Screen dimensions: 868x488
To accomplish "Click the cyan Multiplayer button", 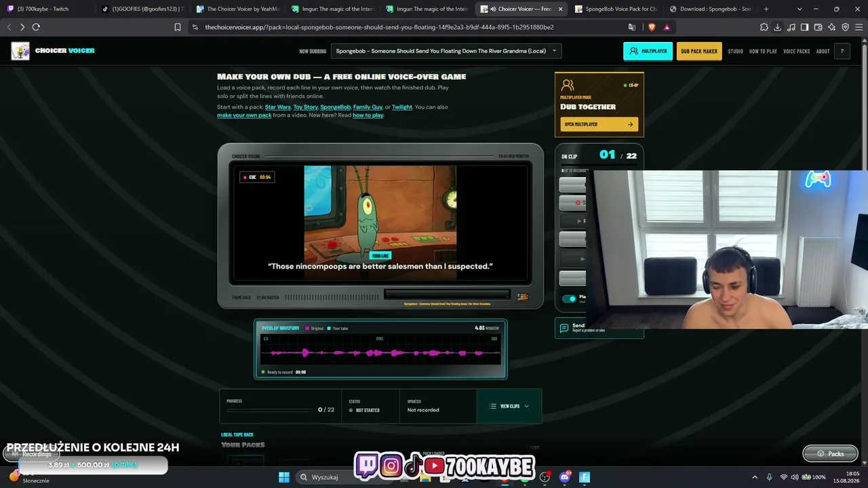I will click(648, 51).
